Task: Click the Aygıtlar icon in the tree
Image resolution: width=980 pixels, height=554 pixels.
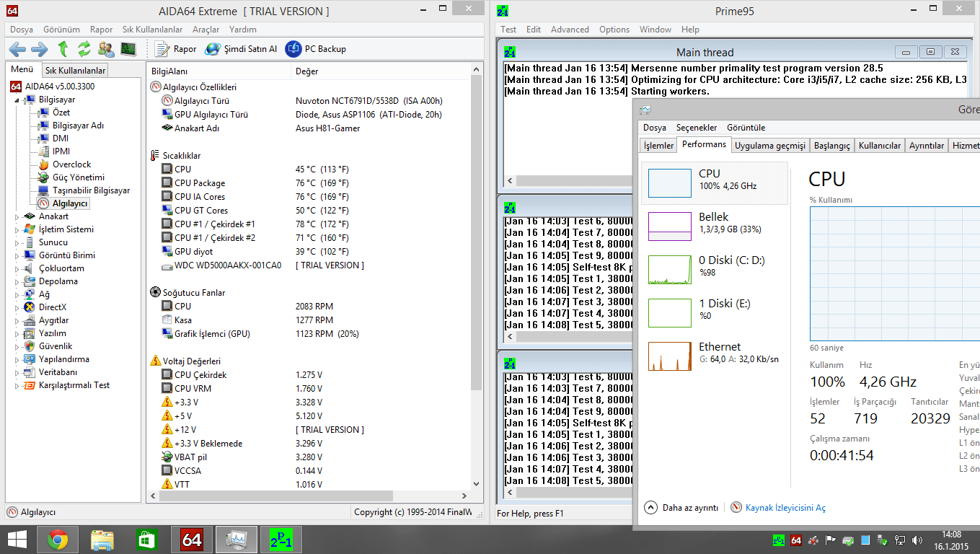Action: (x=30, y=320)
